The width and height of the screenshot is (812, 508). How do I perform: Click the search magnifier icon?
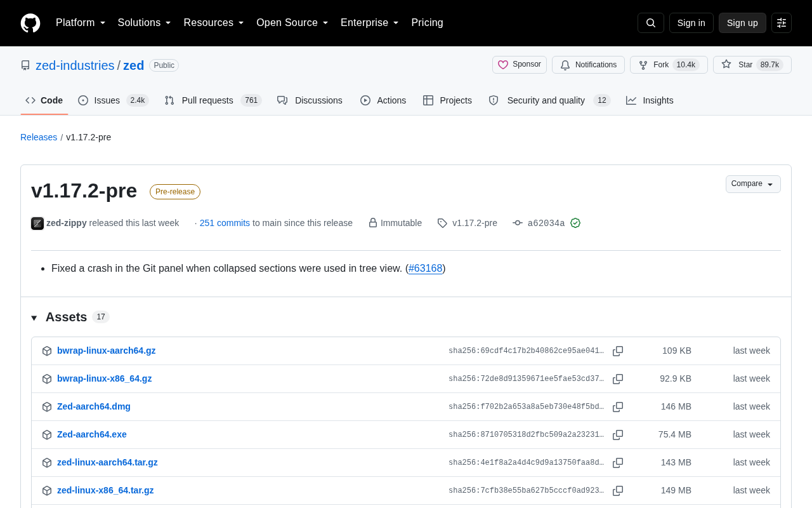pyautogui.click(x=651, y=23)
